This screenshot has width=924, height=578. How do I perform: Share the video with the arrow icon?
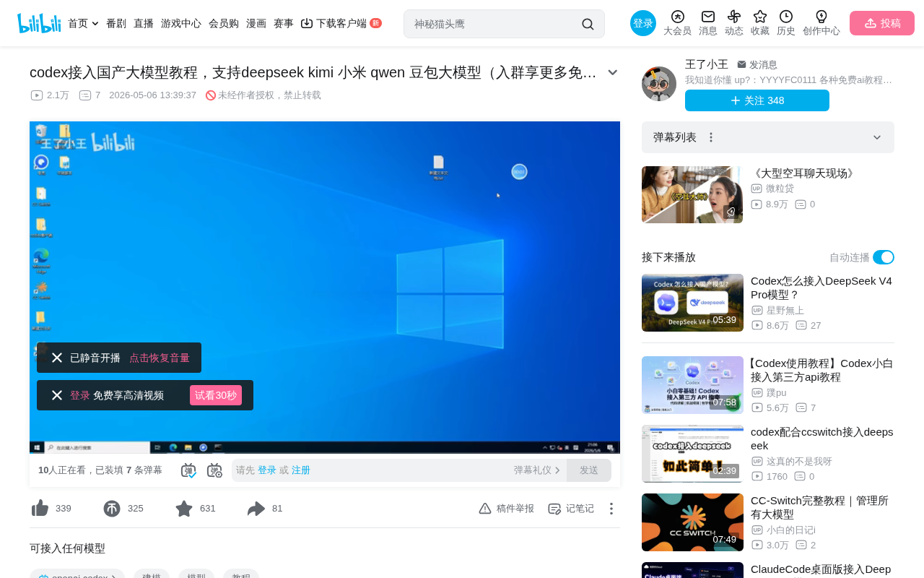pos(256,509)
